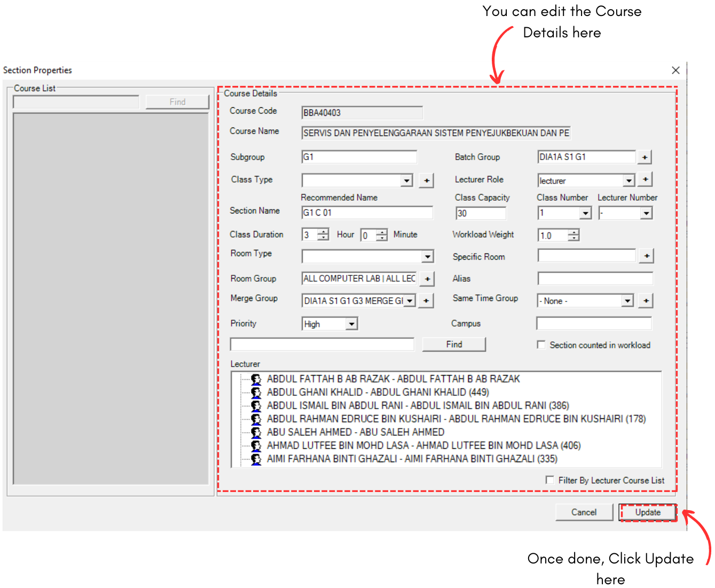Image resolution: width=715 pixels, height=588 pixels.
Task: Increase the Class Duration hour stepper
Action: [324, 232]
